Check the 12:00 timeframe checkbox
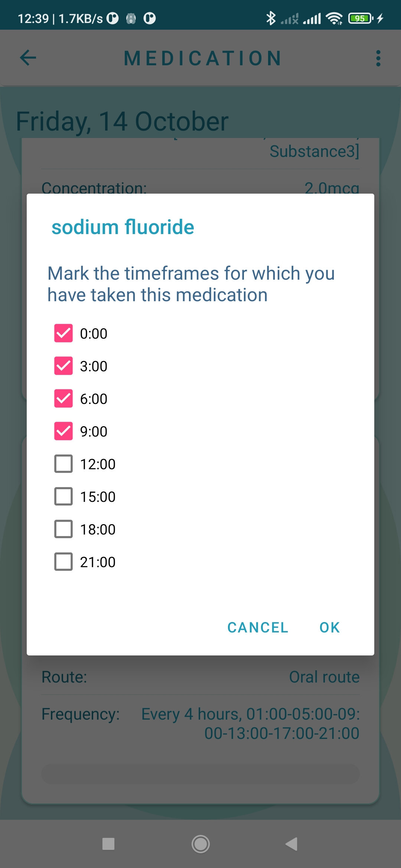Screen dimensions: 401x868 point(63,464)
